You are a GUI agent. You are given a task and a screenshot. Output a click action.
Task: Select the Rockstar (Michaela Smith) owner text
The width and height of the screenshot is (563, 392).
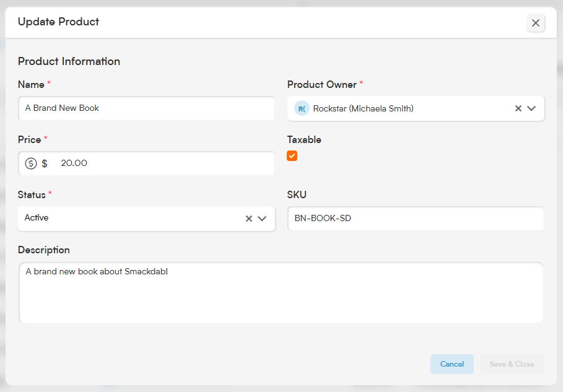pos(363,108)
